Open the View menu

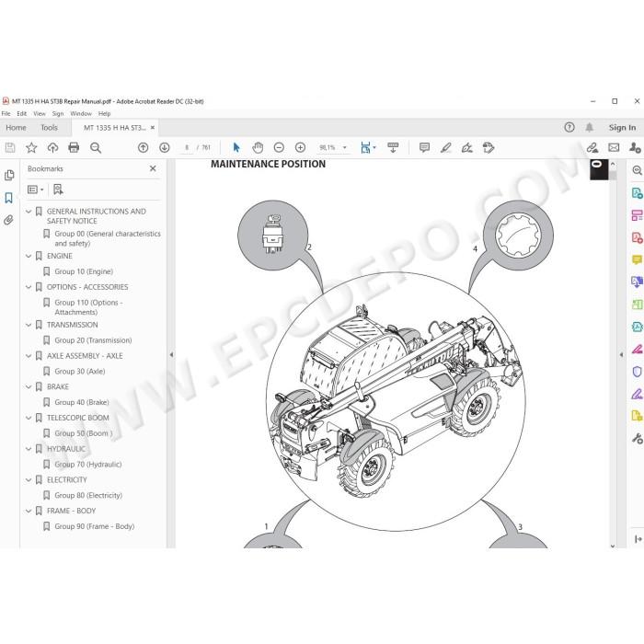click(x=40, y=114)
